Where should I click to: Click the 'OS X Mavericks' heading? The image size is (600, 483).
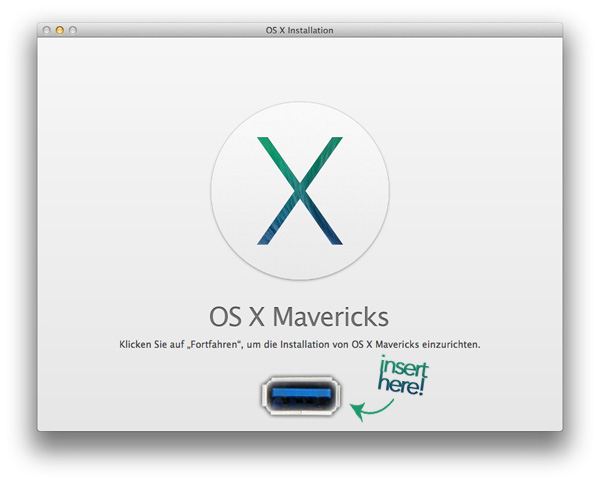pyautogui.click(x=299, y=317)
